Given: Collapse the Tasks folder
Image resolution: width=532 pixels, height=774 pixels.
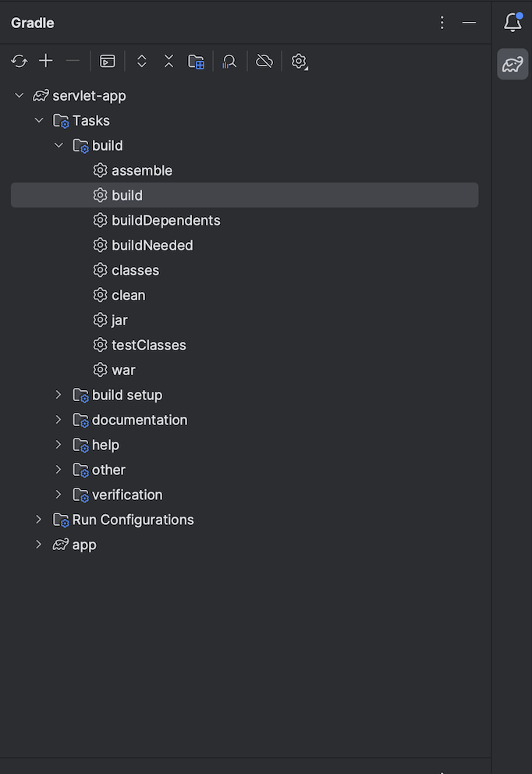Looking at the screenshot, I should tap(39, 120).
